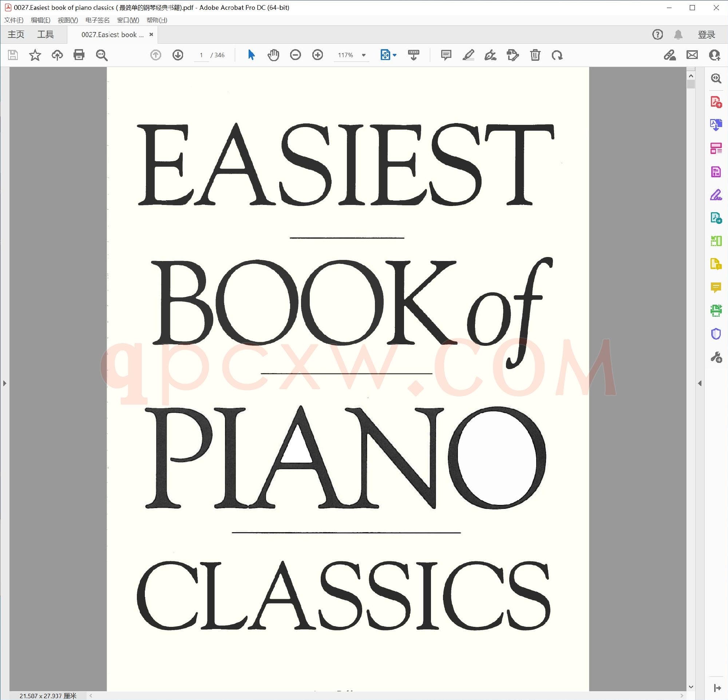Activate the Selection arrow tool
Screen dimensions: 728x700
pos(251,55)
